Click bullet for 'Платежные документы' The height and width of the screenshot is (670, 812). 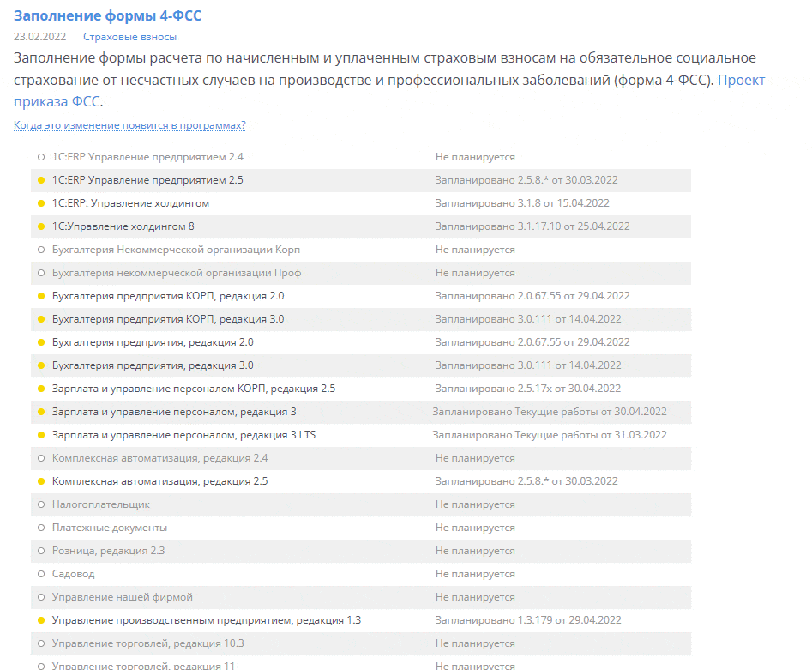click(41, 528)
